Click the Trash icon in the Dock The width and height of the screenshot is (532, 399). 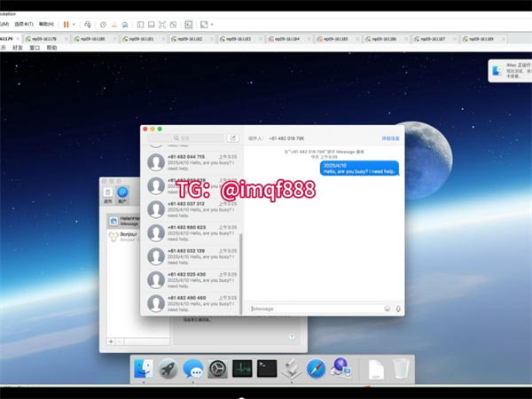401,368
